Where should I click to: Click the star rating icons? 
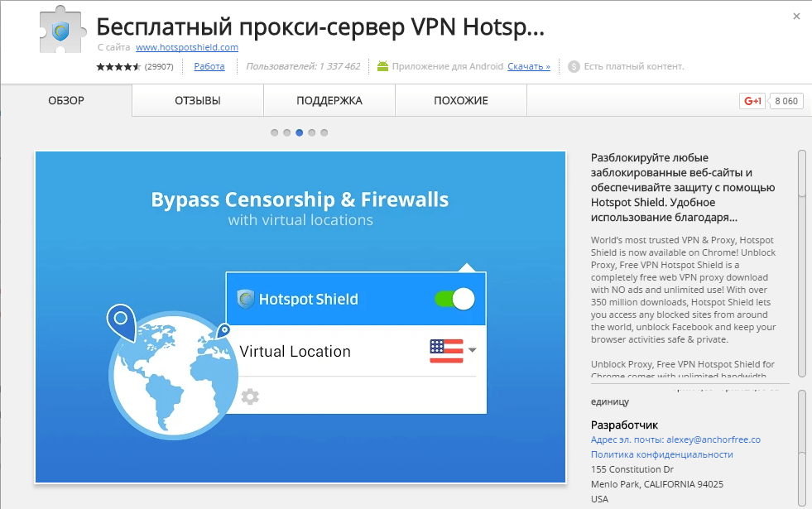pyautogui.click(x=118, y=67)
